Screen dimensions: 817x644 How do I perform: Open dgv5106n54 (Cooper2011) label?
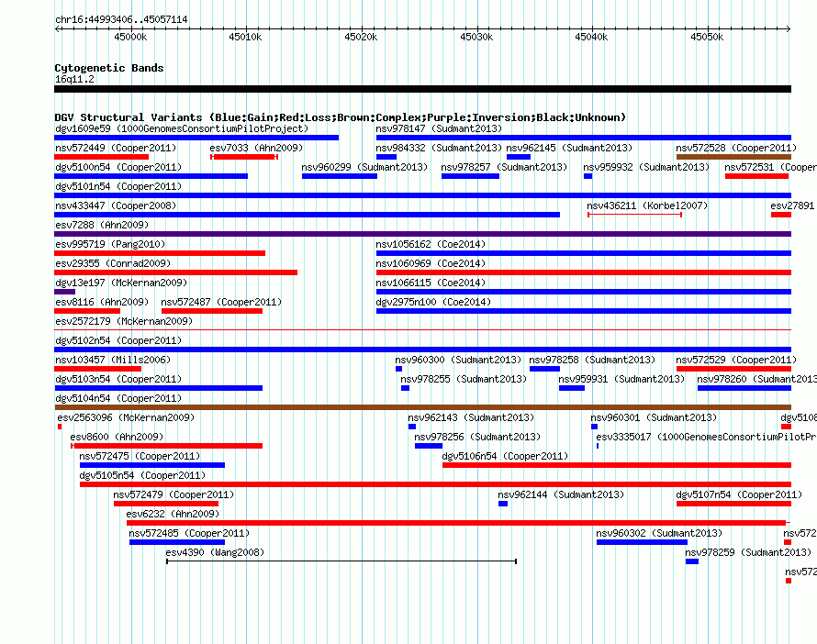pyautogui.click(x=505, y=456)
